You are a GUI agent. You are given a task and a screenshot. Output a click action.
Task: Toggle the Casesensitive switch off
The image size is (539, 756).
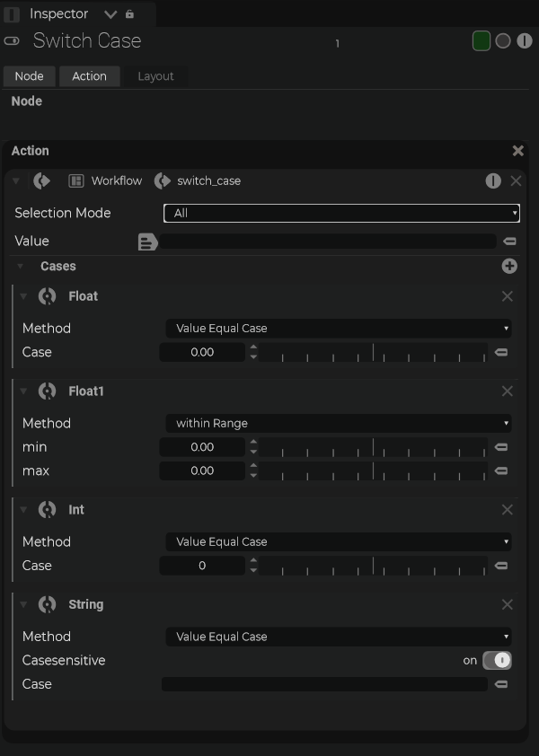497,661
